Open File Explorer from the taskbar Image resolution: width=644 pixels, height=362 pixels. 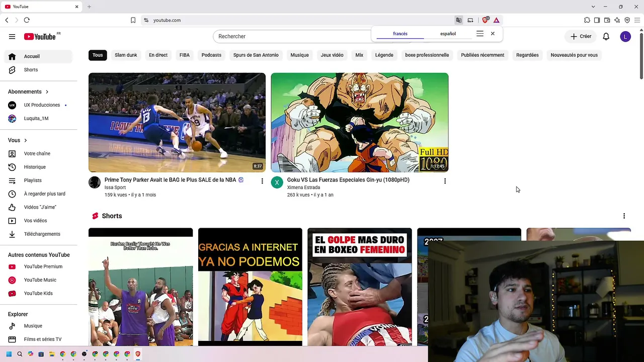coord(52,354)
